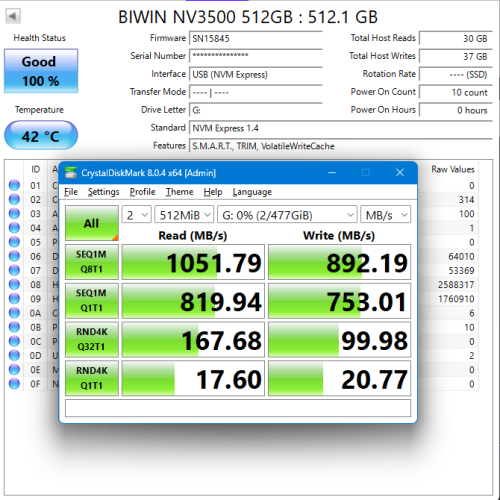Screen dimensions: 500x500
Task: Click the Good 100 % health status box
Action: 41,71
